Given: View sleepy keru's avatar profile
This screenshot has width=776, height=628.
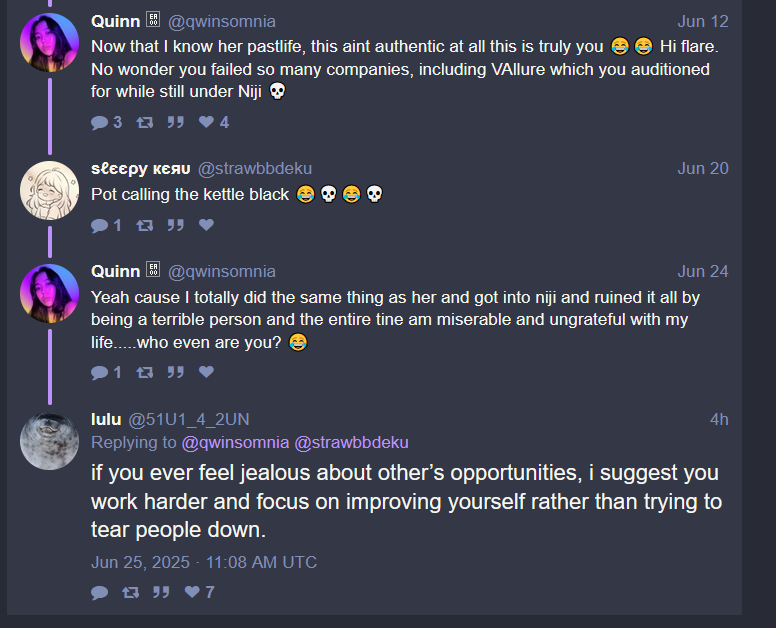Looking at the screenshot, I should tap(49, 190).
